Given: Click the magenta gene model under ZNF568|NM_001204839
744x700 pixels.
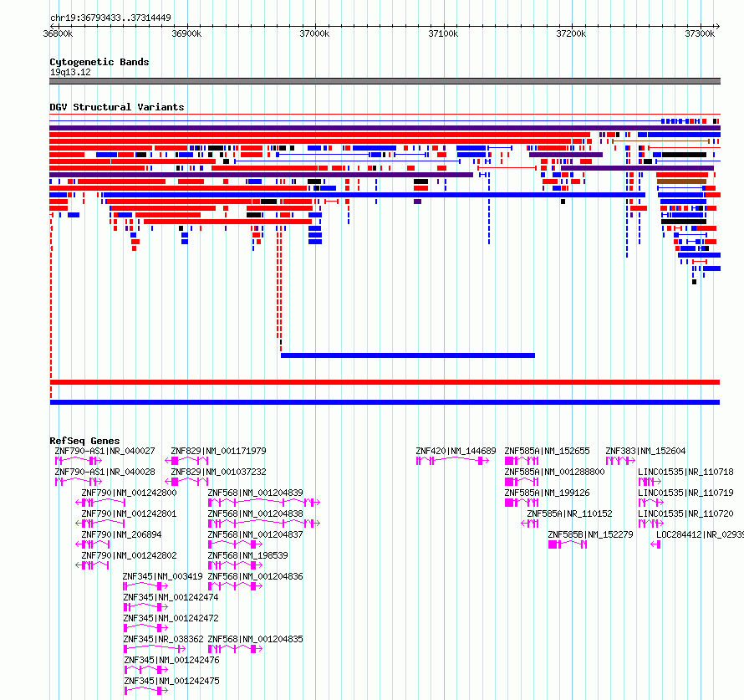Looking at the screenshot, I should tap(264, 503).
